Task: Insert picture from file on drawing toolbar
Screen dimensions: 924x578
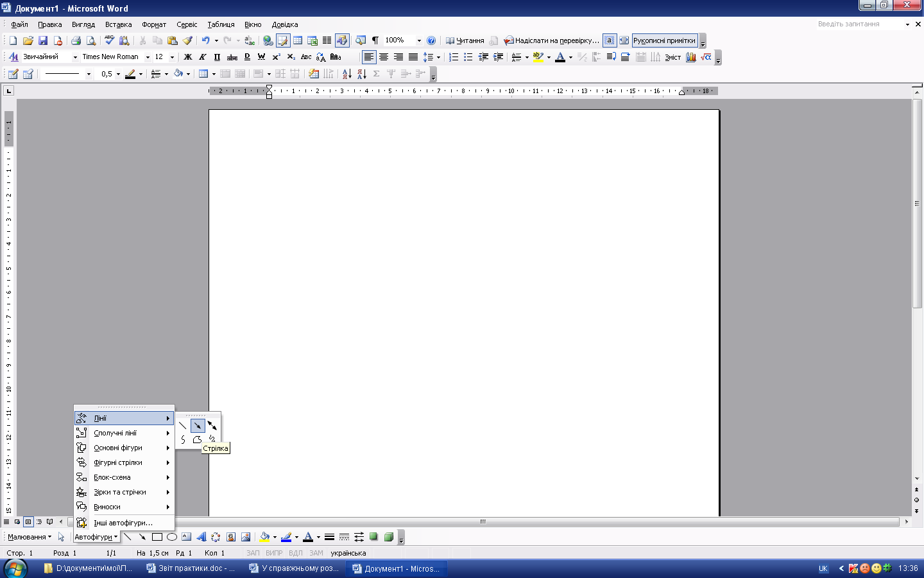Action: click(x=246, y=537)
